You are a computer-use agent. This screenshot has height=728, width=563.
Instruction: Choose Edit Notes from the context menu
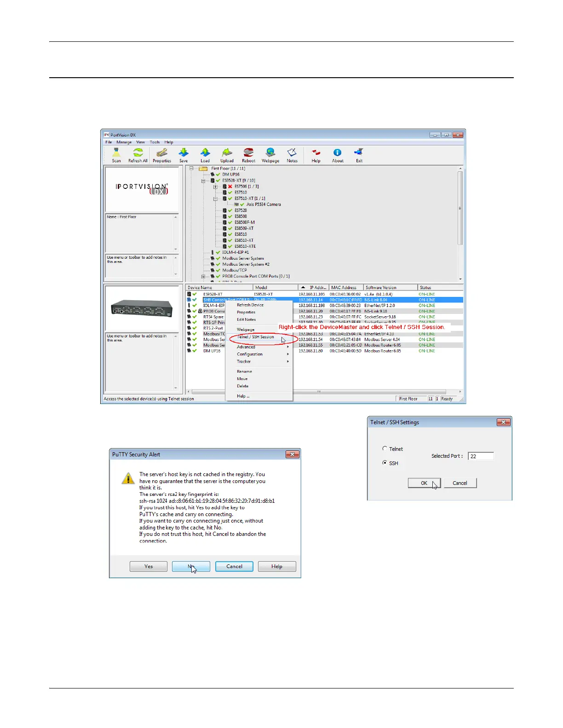(259, 319)
